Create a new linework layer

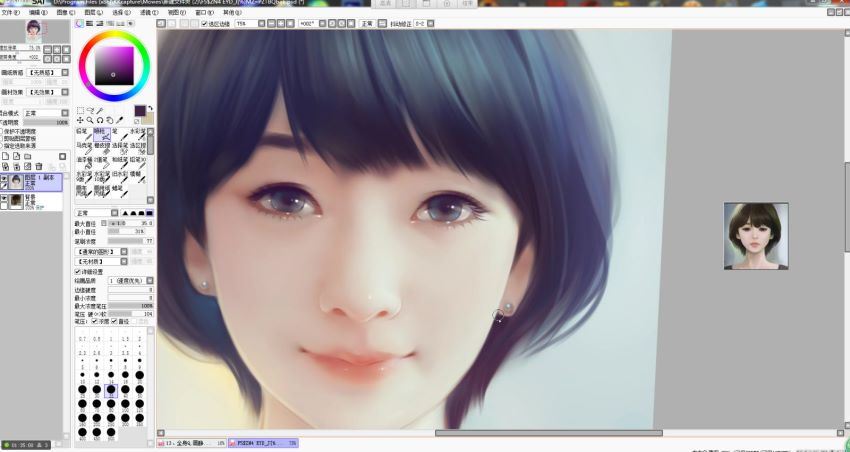(x=16, y=157)
